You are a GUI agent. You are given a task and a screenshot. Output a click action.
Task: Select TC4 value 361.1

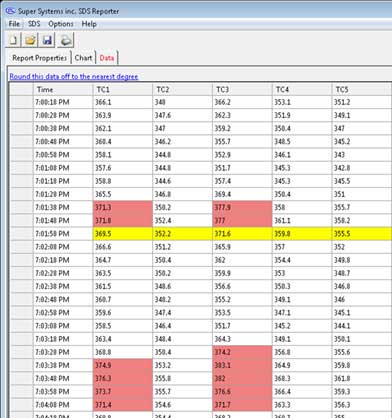302,221
